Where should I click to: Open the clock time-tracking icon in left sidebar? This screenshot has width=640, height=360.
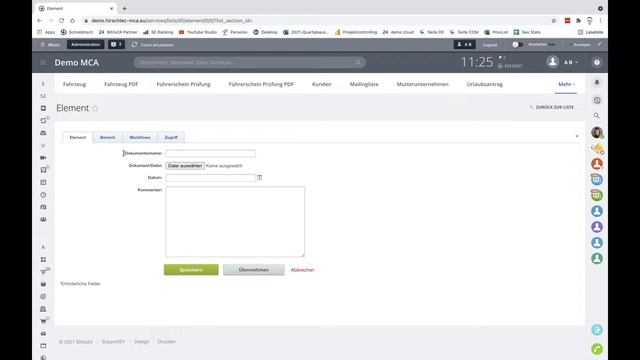43,195
